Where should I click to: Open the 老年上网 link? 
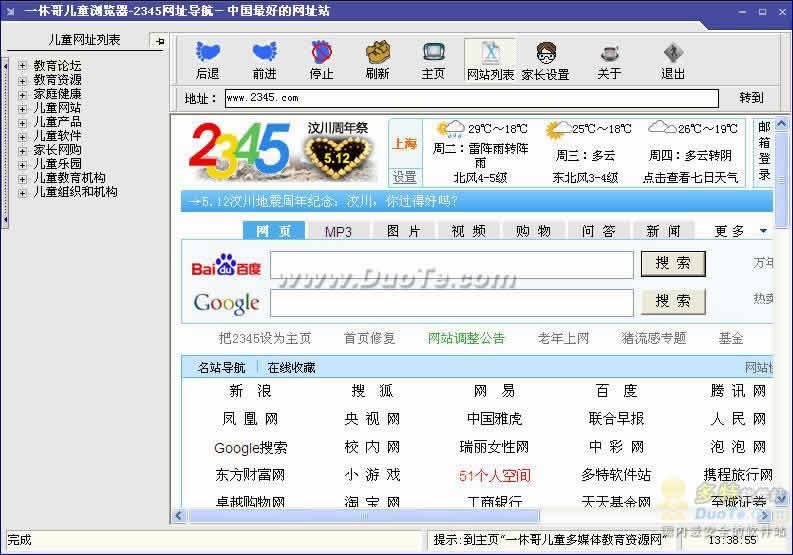(563, 338)
